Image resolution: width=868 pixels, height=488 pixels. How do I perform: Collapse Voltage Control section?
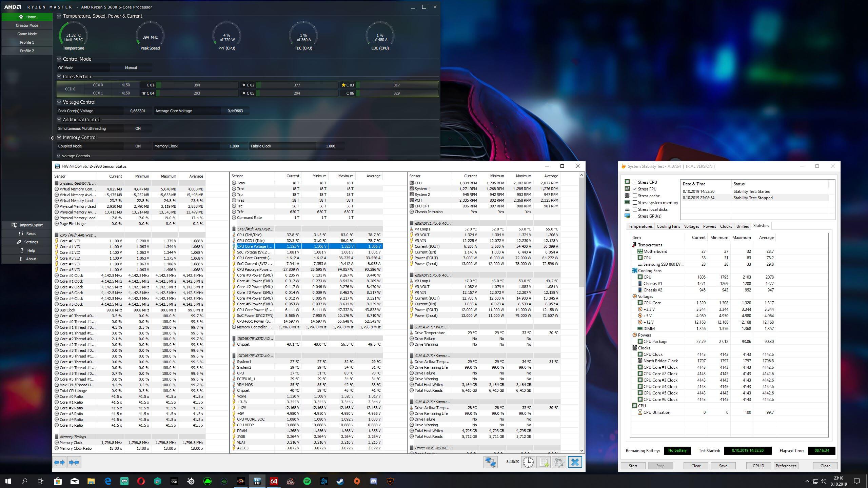(x=59, y=102)
